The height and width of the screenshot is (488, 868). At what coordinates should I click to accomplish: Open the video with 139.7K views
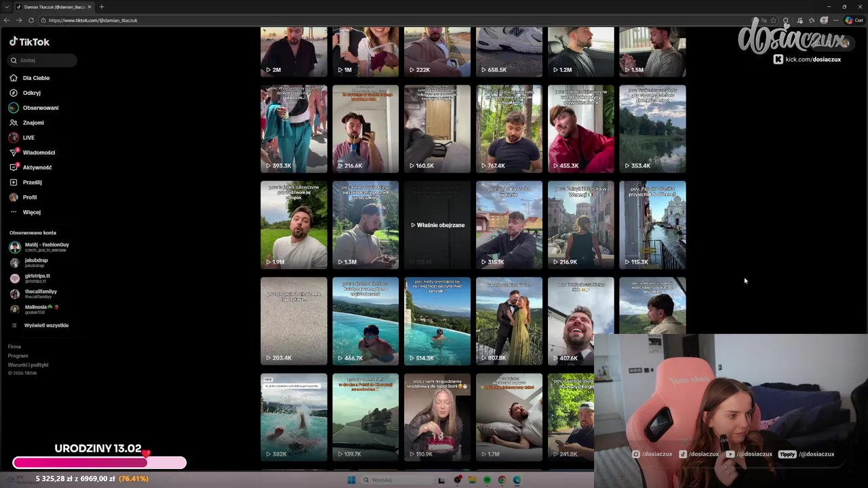tap(366, 418)
